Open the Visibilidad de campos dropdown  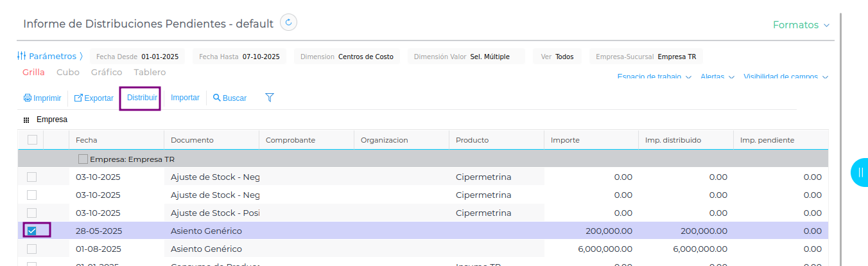tap(785, 77)
